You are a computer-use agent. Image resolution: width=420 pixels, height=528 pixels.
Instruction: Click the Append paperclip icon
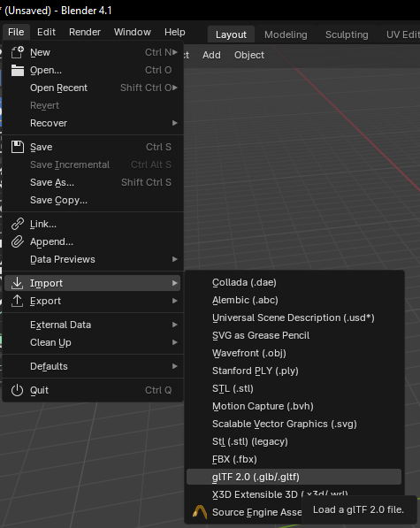(18, 241)
